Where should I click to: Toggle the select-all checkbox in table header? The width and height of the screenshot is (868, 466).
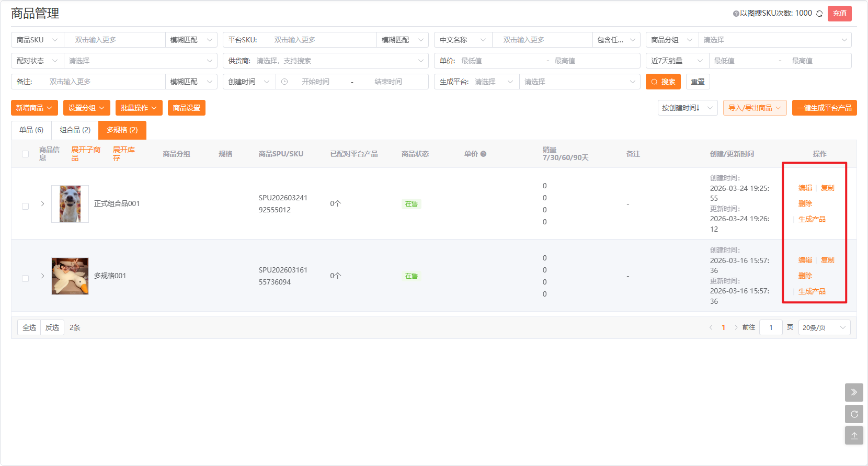point(25,154)
